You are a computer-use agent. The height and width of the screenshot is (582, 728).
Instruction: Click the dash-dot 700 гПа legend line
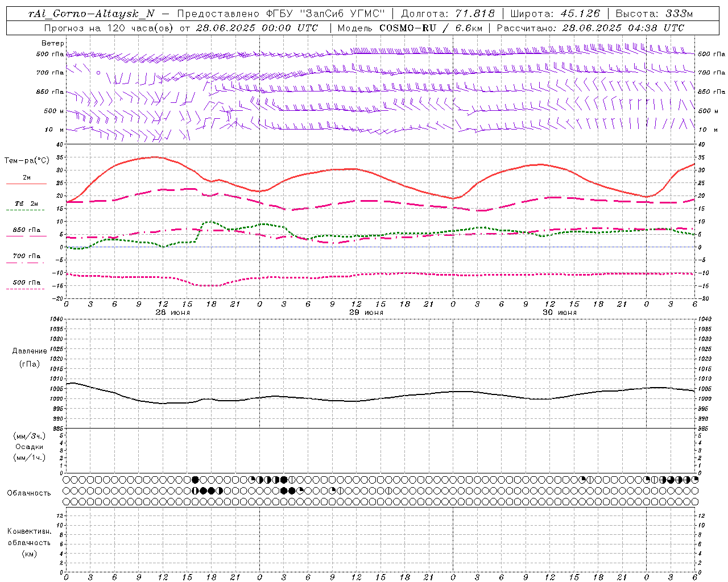[26, 263]
